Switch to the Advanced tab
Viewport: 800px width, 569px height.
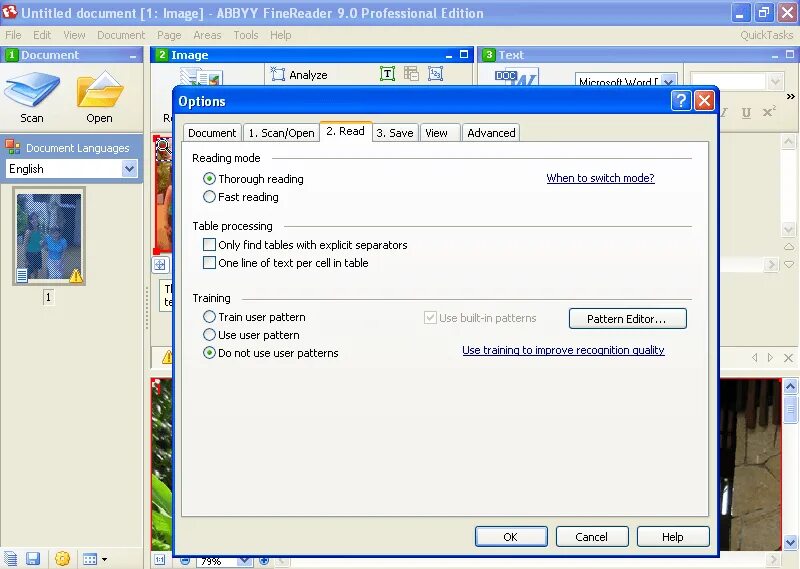point(491,133)
